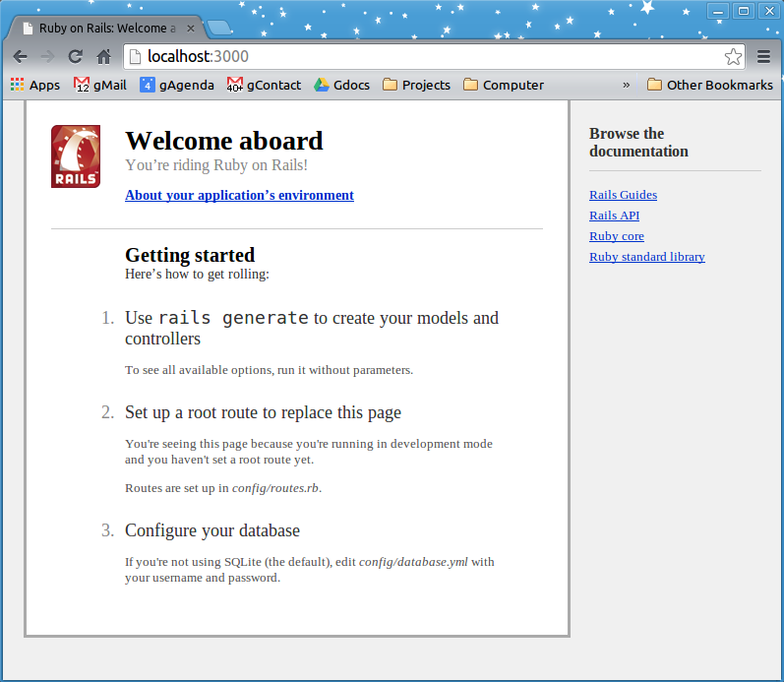Image resolution: width=784 pixels, height=682 pixels.
Task: Open the Apps grid shortcut
Action: click(x=35, y=85)
